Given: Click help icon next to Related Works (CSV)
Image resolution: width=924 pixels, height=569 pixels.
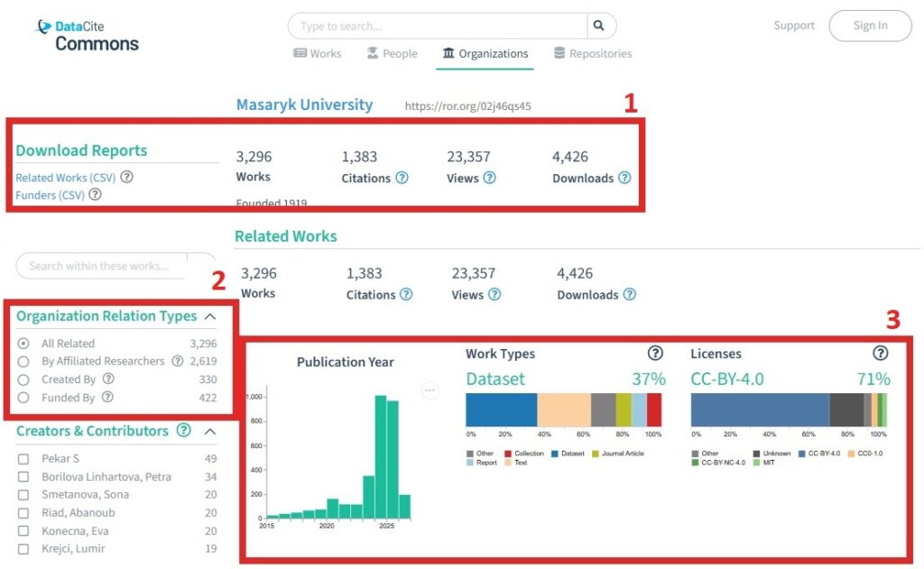Looking at the screenshot, I should tap(126, 177).
